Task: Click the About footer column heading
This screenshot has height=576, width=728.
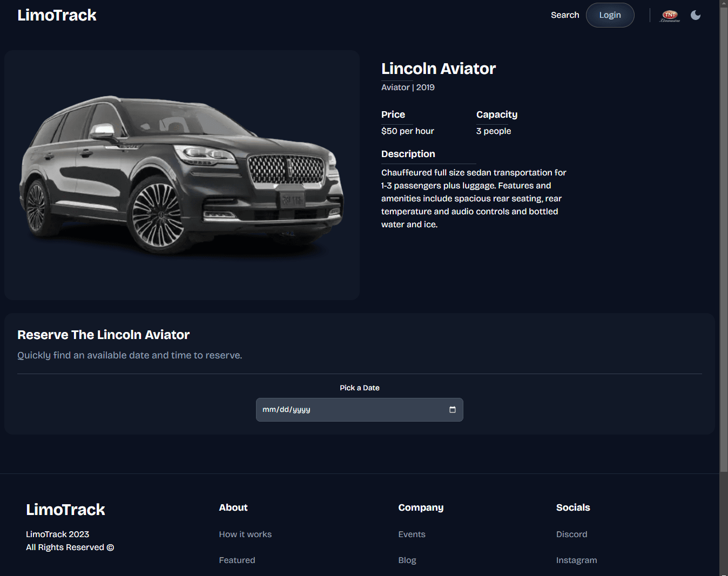Action: tap(233, 507)
